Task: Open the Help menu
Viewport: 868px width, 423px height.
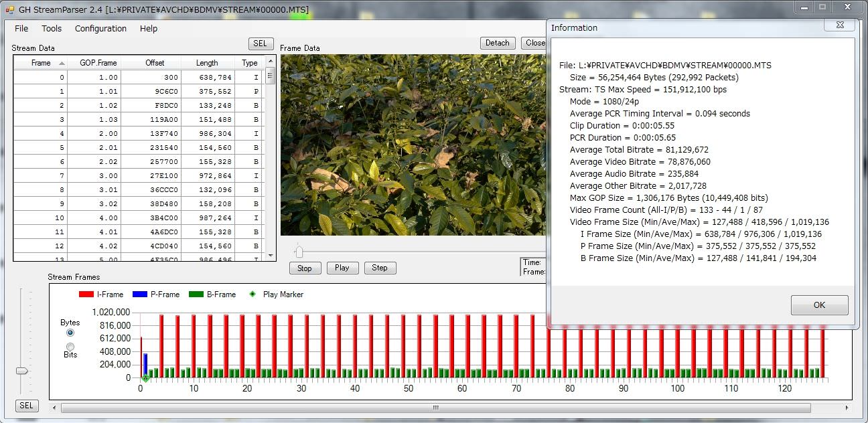Action: (149, 29)
